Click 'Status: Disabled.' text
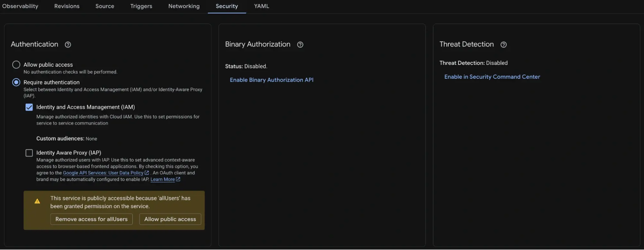This screenshot has width=644, height=250. pyautogui.click(x=246, y=66)
